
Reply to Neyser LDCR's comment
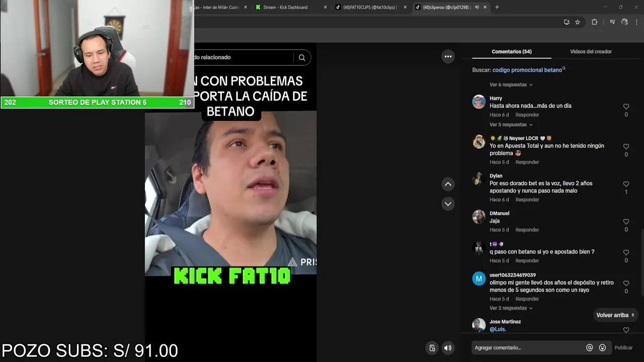(x=527, y=162)
